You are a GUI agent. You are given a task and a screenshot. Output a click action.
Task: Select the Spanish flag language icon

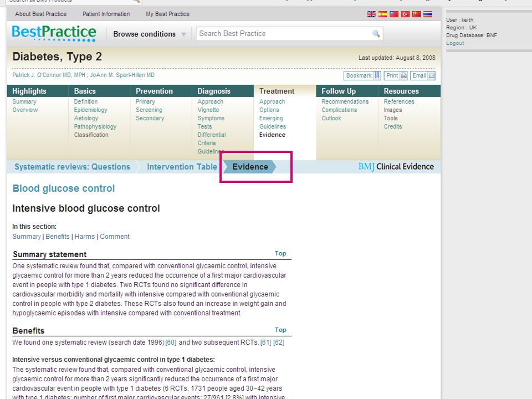point(383,14)
